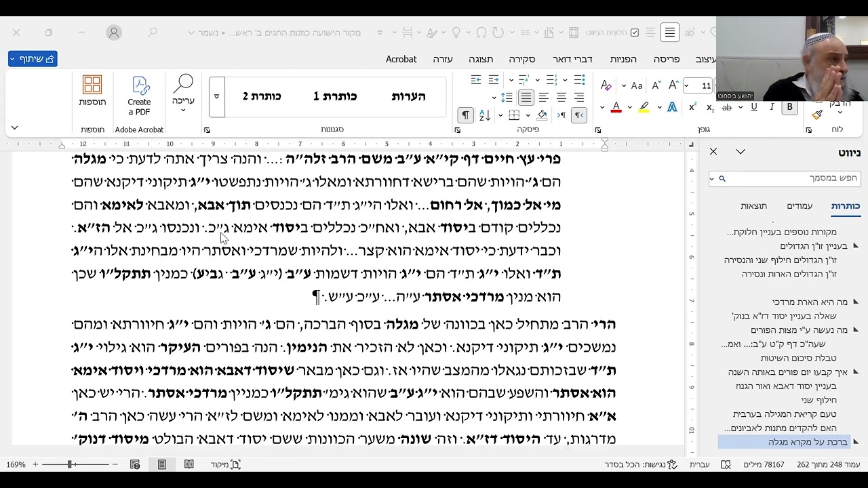Open the Editing (עריכה) search icon

pos(183,91)
